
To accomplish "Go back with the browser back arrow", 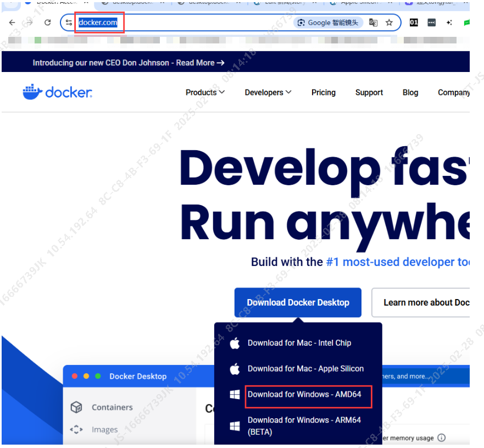I will click(x=12, y=23).
